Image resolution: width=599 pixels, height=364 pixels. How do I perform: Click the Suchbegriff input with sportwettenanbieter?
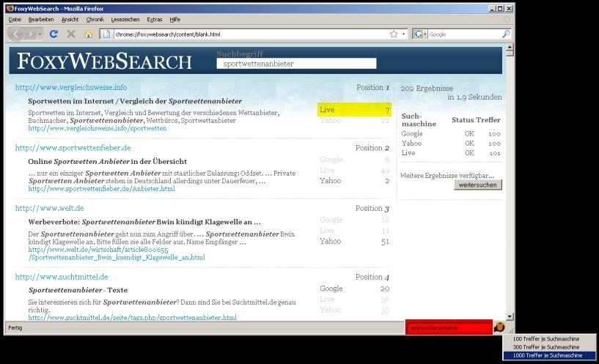(x=296, y=64)
